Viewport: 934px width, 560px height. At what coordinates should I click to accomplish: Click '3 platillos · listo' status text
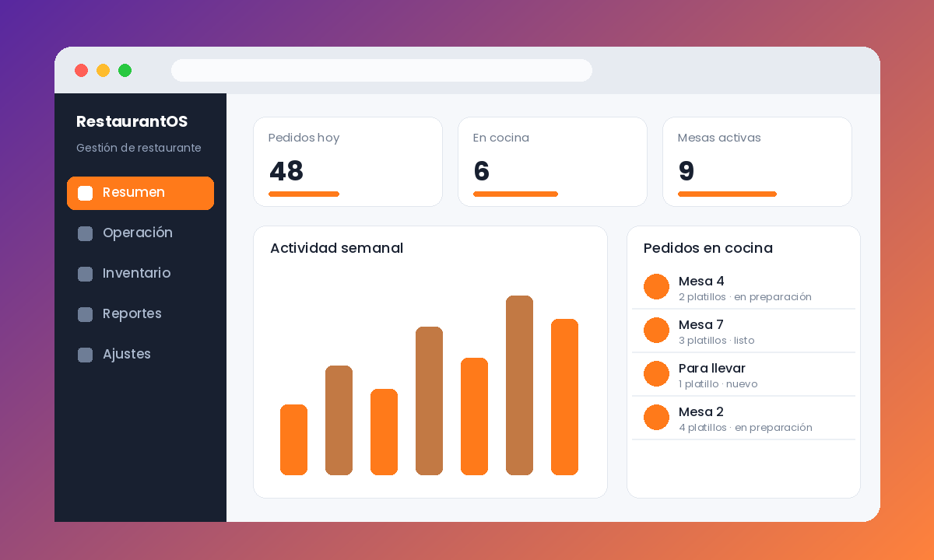pyautogui.click(x=716, y=341)
